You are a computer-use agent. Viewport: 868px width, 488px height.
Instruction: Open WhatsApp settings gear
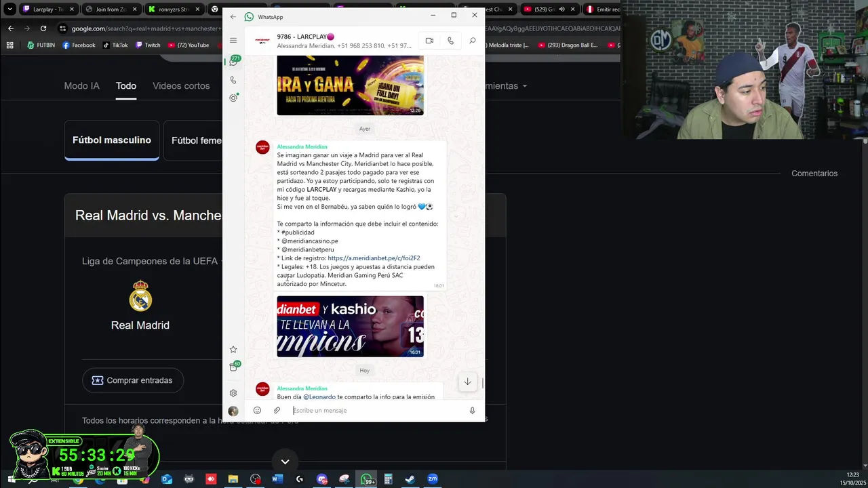point(233,393)
